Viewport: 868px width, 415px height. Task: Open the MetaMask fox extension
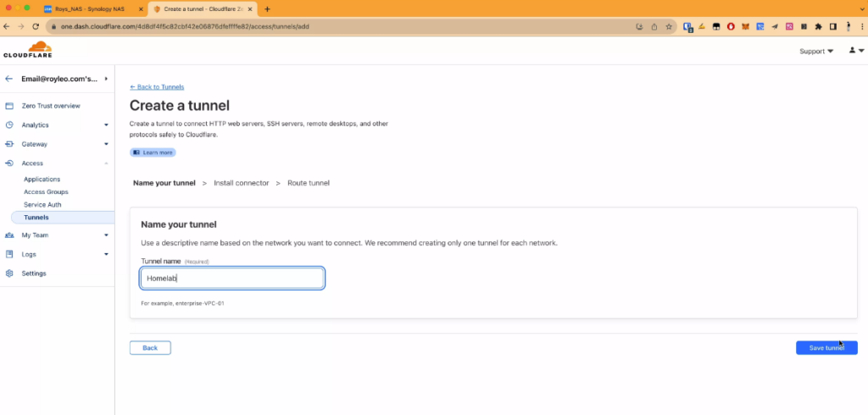pyautogui.click(x=746, y=26)
